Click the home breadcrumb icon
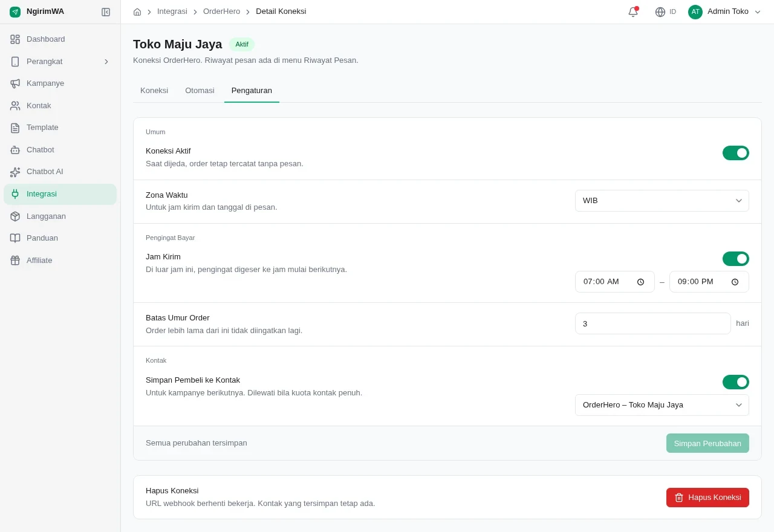Viewport: 774px width, 532px height. (x=137, y=11)
